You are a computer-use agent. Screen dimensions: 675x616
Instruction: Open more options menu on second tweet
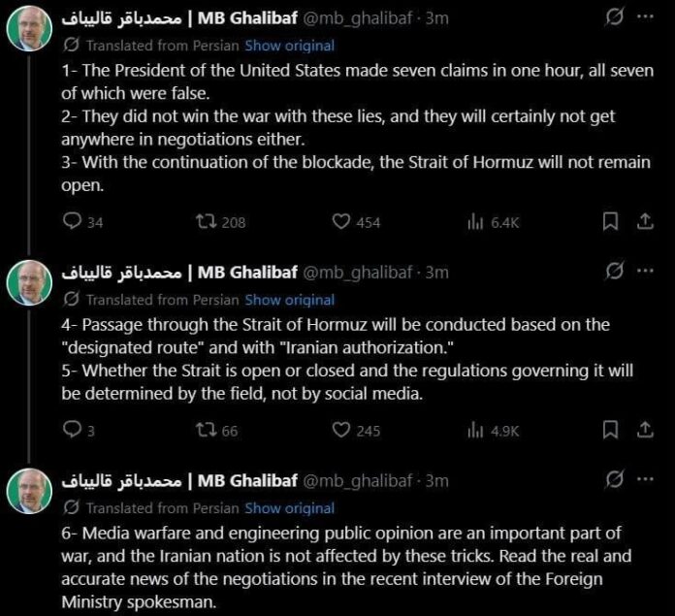[x=643, y=270]
